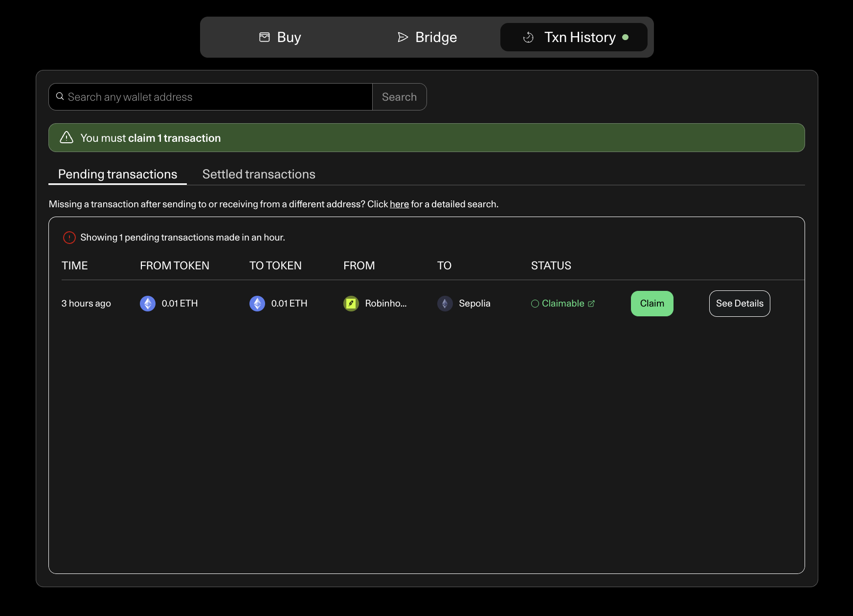Click the To Token ETH icon
The width and height of the screenshot is (853, 616).
pyautogui.click(x=257, y=304)
